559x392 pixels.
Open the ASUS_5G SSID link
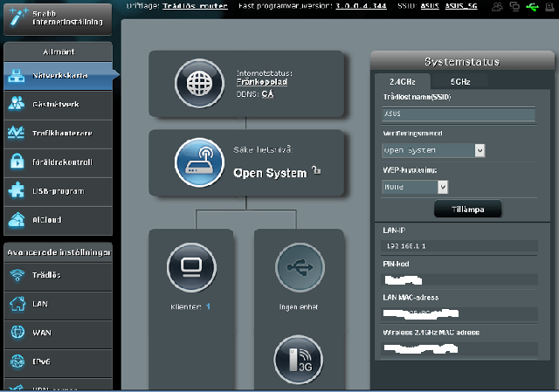461,6
